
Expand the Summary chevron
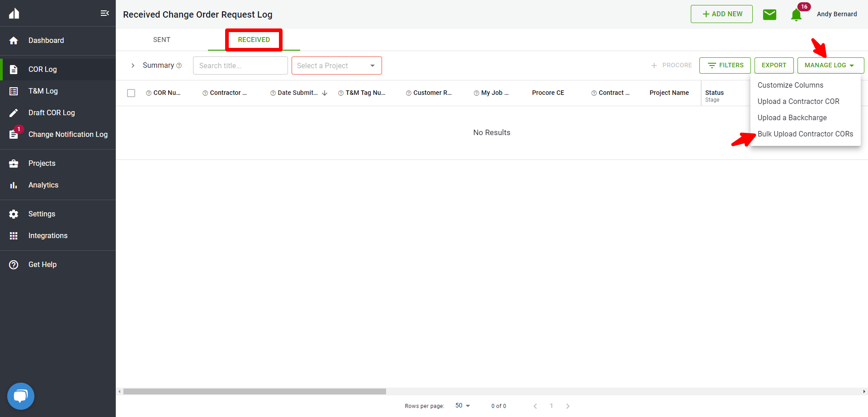coord(133,66)
